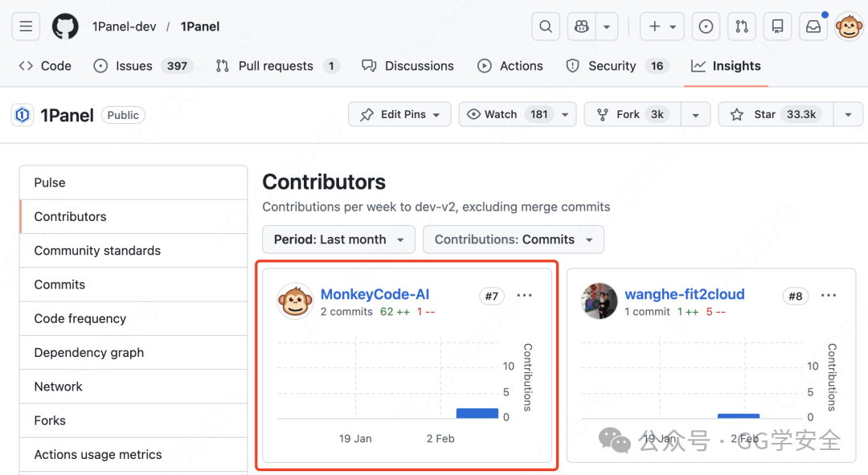This screenshot has width=868, height=475.
Task: Open your pull requests header icon
Action: 742,27
